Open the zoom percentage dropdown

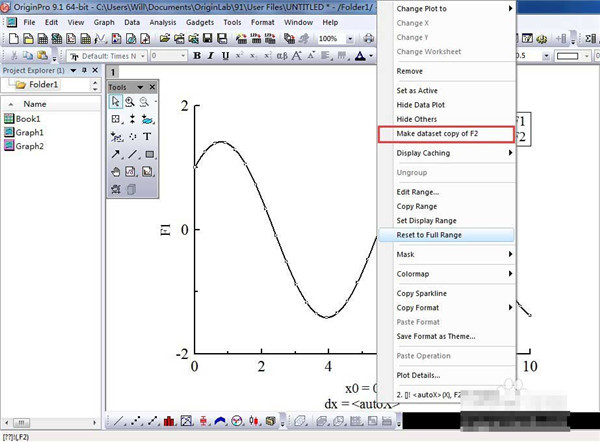350,39
